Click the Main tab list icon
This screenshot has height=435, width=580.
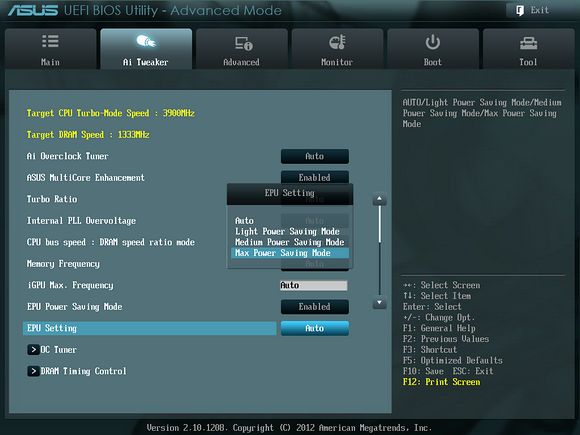[50, 41]
